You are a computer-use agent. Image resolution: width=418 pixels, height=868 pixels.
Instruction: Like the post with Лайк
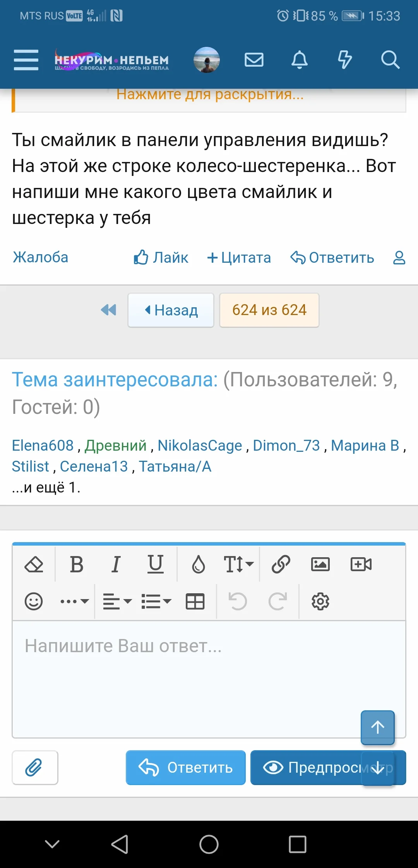click(x=161, y=257)
